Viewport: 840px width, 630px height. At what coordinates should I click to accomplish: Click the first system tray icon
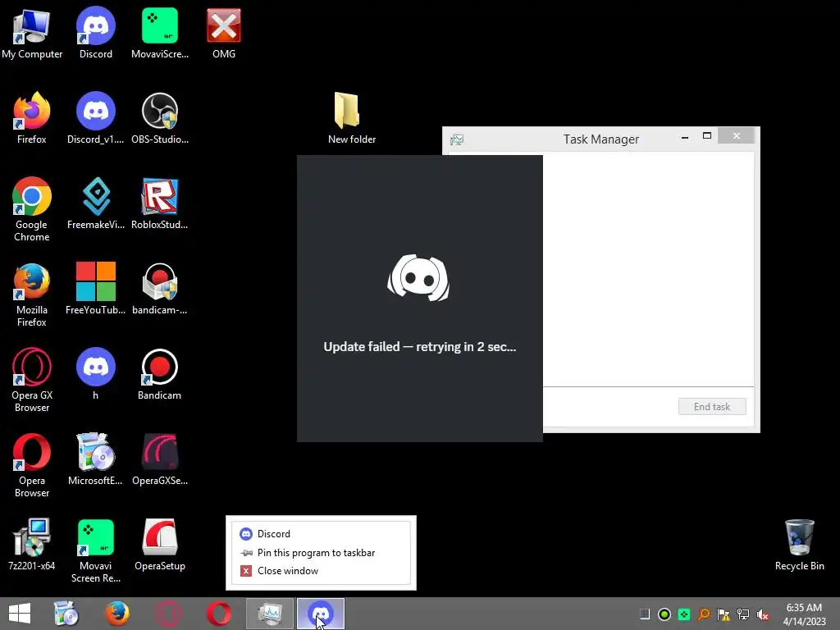645,614
